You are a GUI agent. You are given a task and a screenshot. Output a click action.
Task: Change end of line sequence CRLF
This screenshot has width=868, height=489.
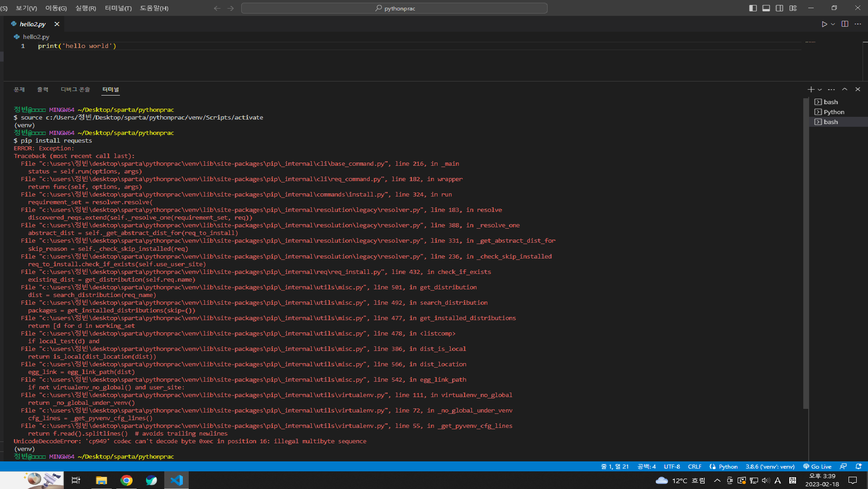[695, 467]
